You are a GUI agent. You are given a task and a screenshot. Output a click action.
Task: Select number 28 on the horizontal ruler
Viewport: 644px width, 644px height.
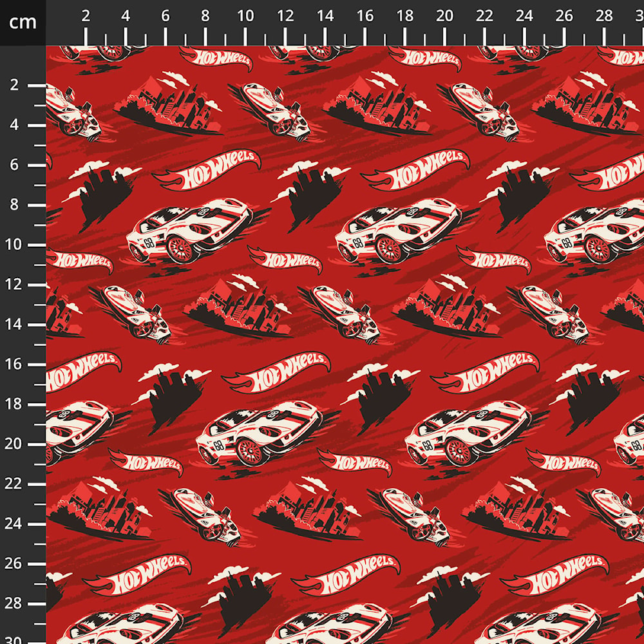click(604, 16)
